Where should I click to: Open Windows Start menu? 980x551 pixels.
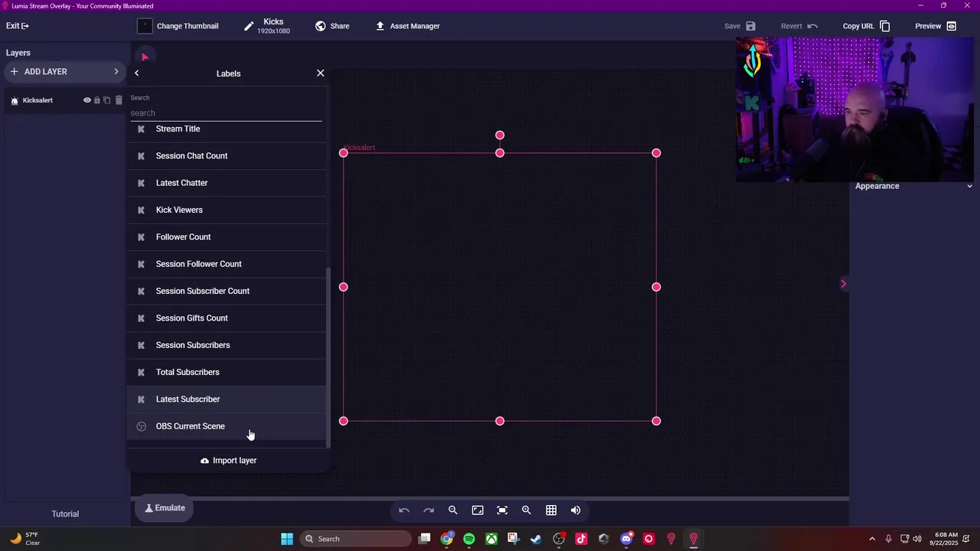coord(287,539)
